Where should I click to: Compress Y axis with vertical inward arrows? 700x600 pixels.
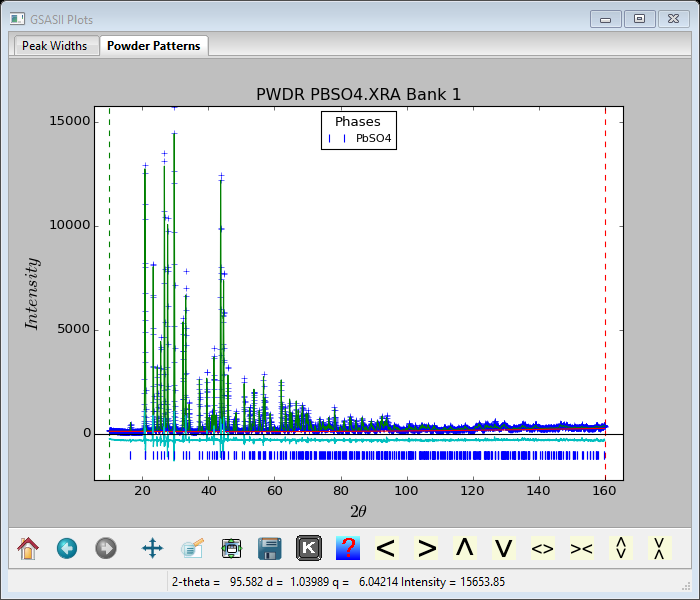(x=659, y=548)
